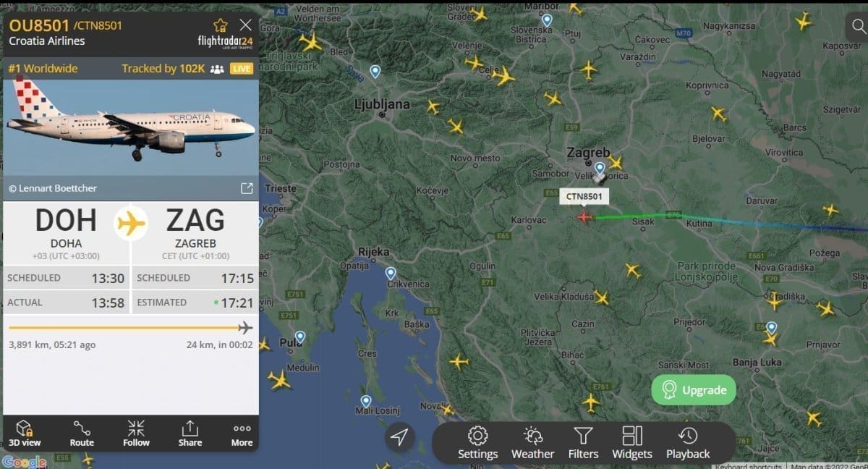868x469 pixels.
Task: Click the Zagreb airport pin marker
Action: (x=600, y=168)
